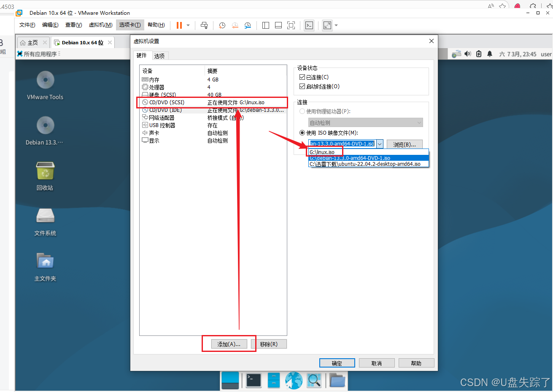Toggle the 已连接(C) checkbox
Screen dimensions: 553x392
pyautogui.click(x=302, y=77)
